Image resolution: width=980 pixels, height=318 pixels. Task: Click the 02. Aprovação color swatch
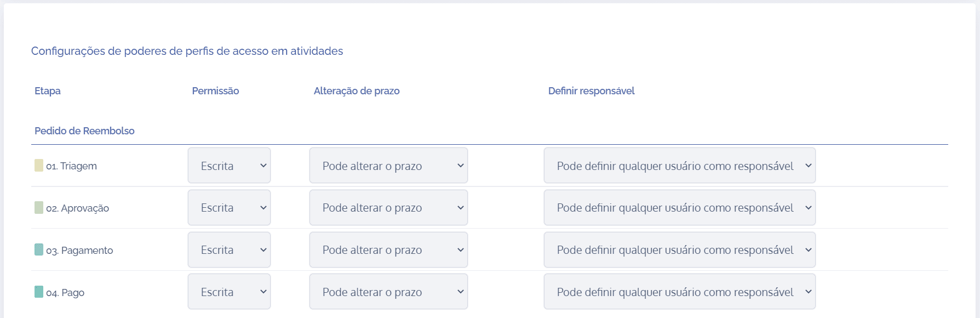[x=39, y=208]
